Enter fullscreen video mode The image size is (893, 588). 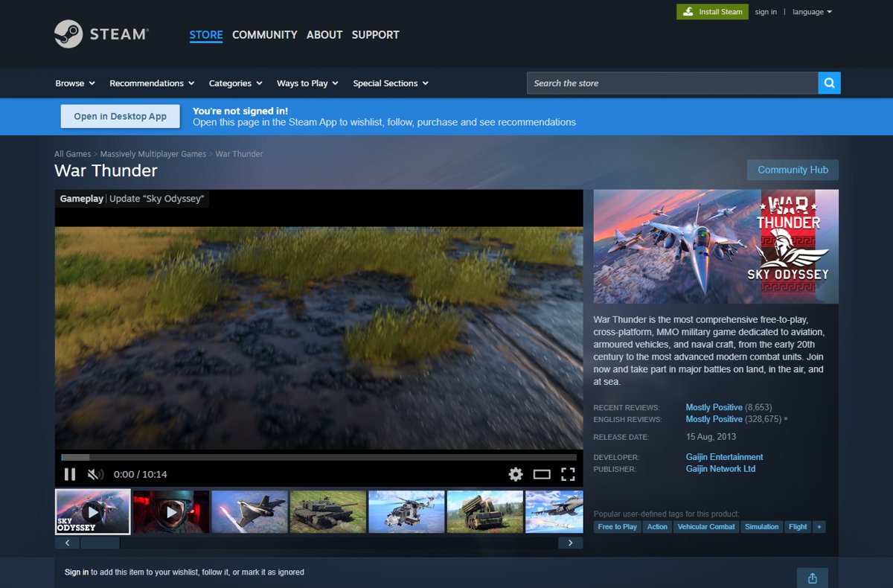pos(568,474)
